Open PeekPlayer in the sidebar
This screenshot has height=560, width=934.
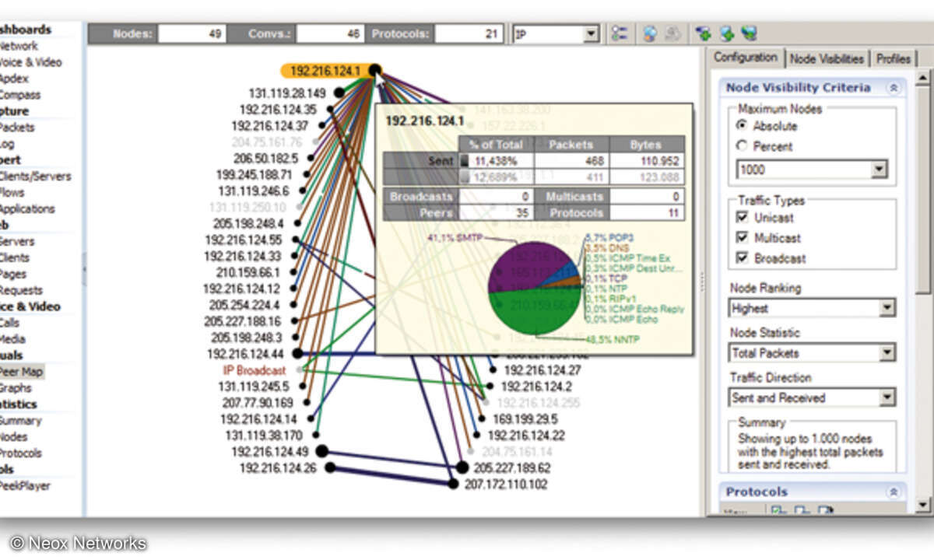pyautogui.click(x=25, y=485)
